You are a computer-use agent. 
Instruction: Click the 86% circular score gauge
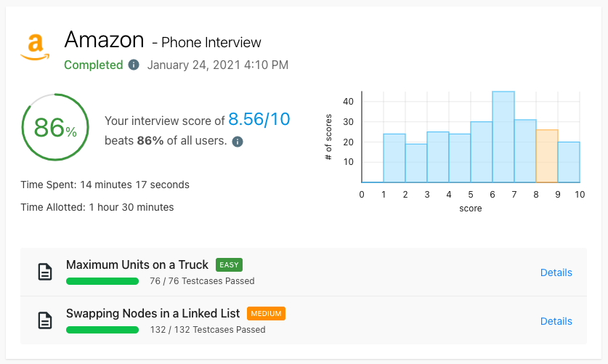point(55,127)
